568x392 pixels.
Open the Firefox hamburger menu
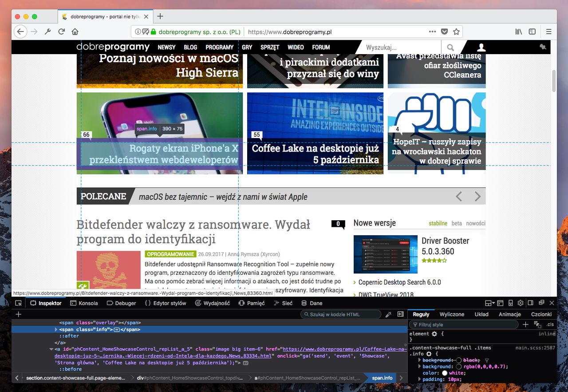tap(549, 32)
